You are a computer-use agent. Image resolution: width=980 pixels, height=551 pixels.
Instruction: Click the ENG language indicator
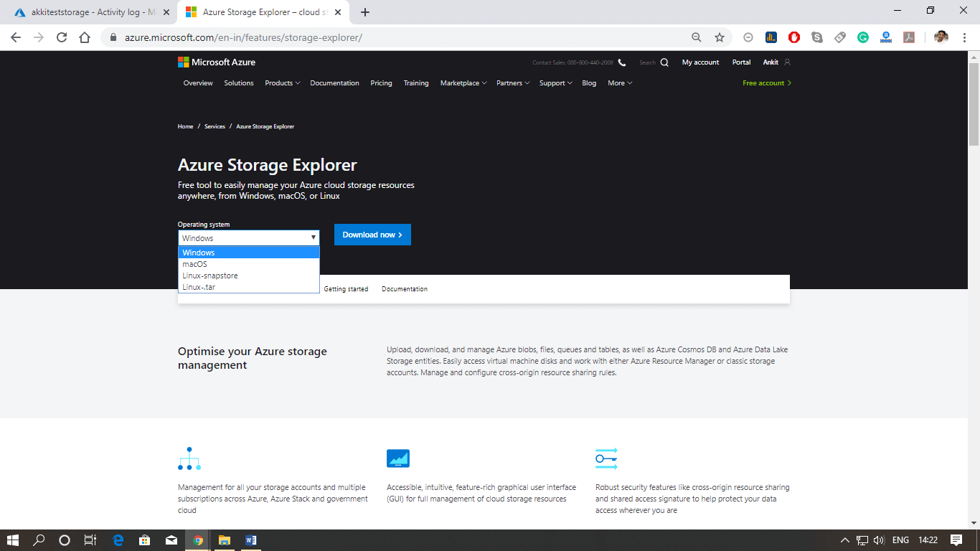[900, 540]
